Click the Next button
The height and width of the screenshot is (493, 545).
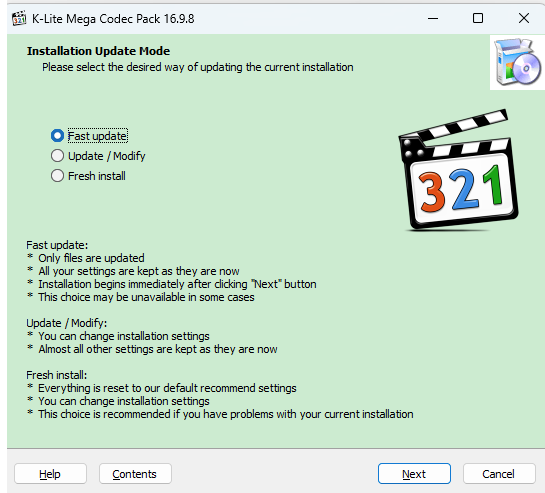pos(414,474)
